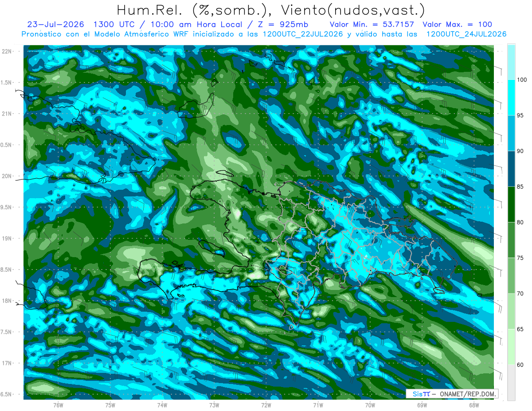Viewport: 532px width, 411px height.
Task: Select the pressure level "Z = 925mb"
Action: click(283, 24)
